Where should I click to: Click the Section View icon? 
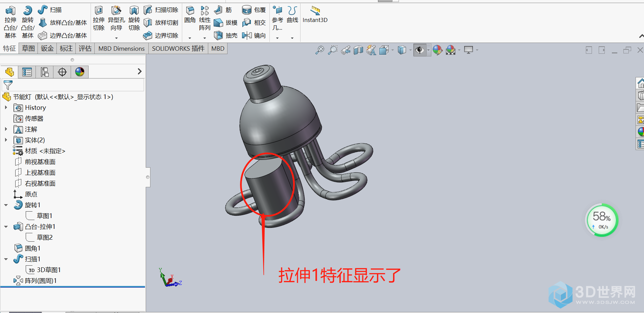coord(358,50)
